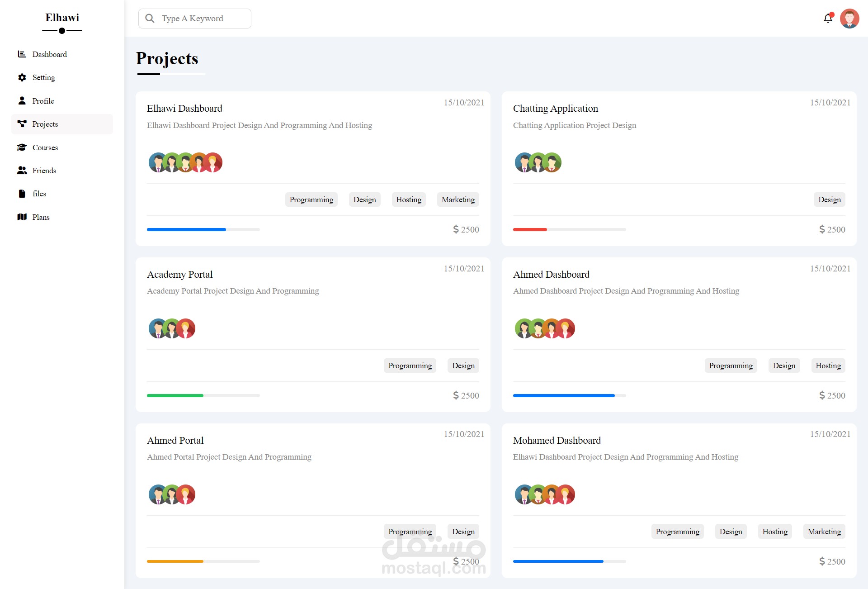868x589 pixels.
Task: Click the Dashboard chart icon in sidebar
Action: [22, 54]
